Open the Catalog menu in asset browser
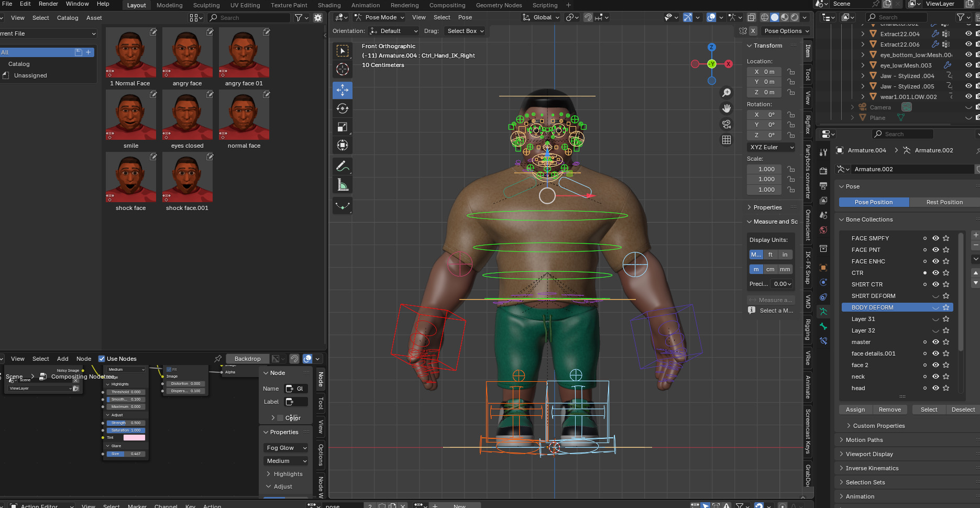980x508 pixels. coord(68,18)
